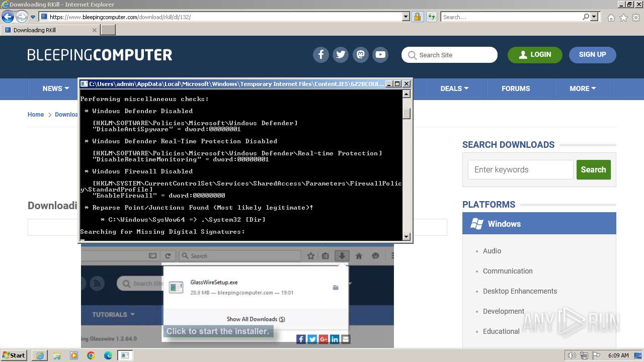Open the IE Favorites star icon
Image resolution: width=644 pixels, height=362 pixels.
coord(623,18)
